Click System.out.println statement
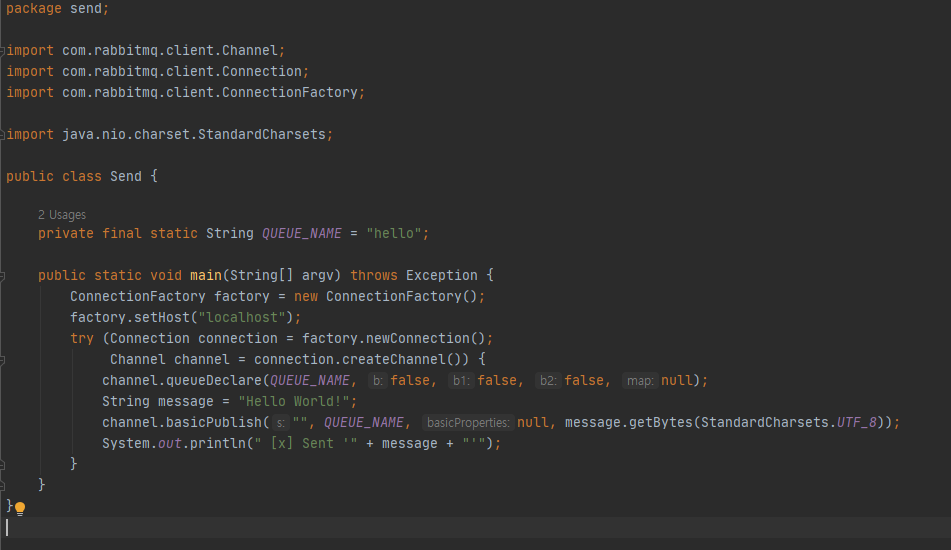Viewport: 951px width, 550px height. pyautogui.click(x=301, y=444)
